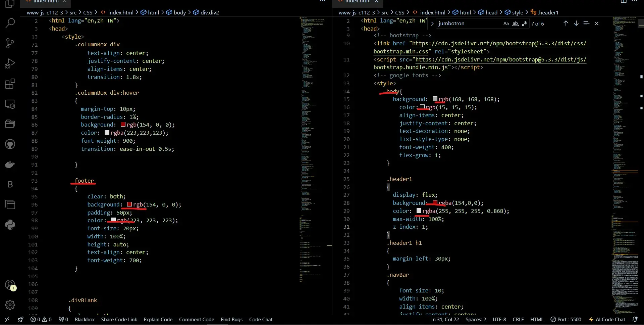Open the HTML language mode selector
The height and width of the screenshot is (325, 644).
[x=537, y=320]
